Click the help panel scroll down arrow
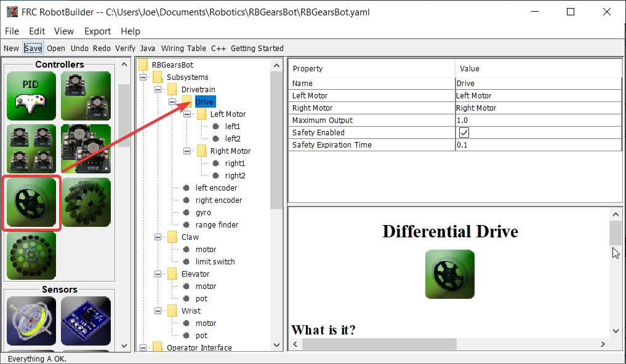The height and width of the screenshot is (364, 626). (615, 331)
